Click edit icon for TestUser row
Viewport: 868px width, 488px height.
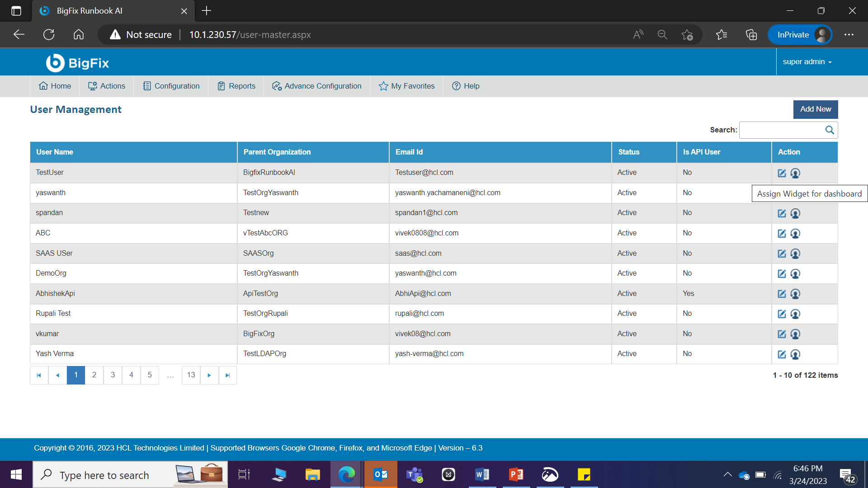782,173
